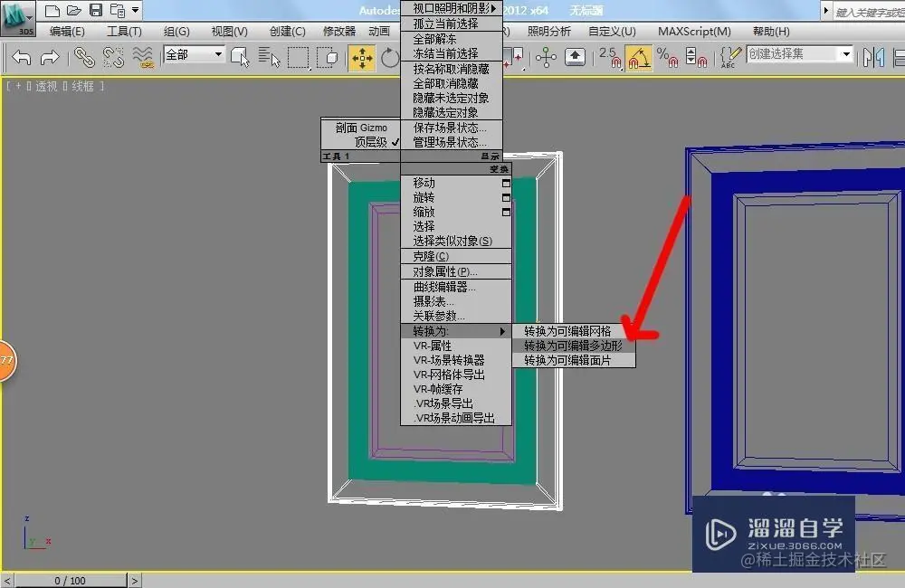Open VR-帧缓存 from the context menu
Image resolution: width=905 pixels, height=588 pixels.
(x=455, y=389)
